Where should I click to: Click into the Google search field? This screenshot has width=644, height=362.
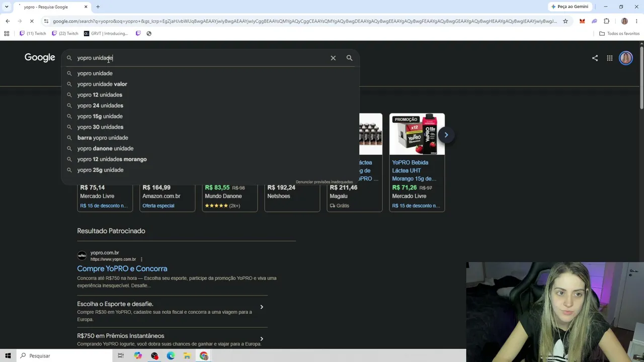pyautogui.click(x=201, y=58)
